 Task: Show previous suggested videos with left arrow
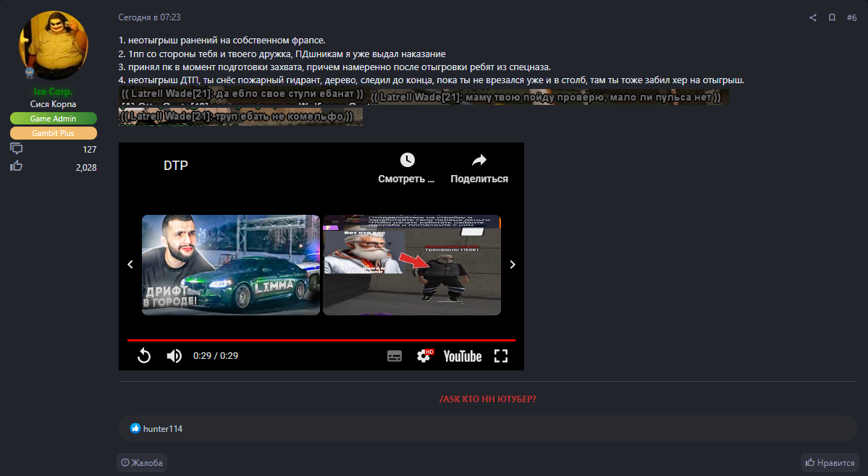130,265
